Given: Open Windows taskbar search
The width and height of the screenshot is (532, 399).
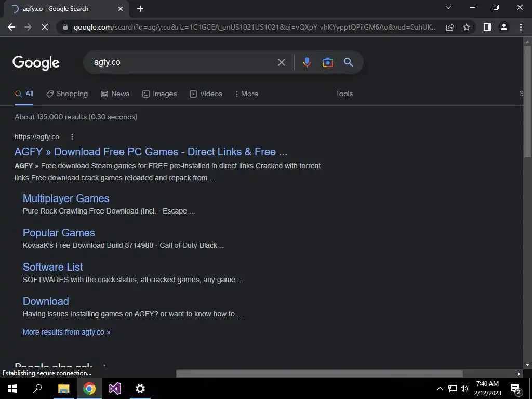Looking at the screenshot, I should (x=37, y=389).
